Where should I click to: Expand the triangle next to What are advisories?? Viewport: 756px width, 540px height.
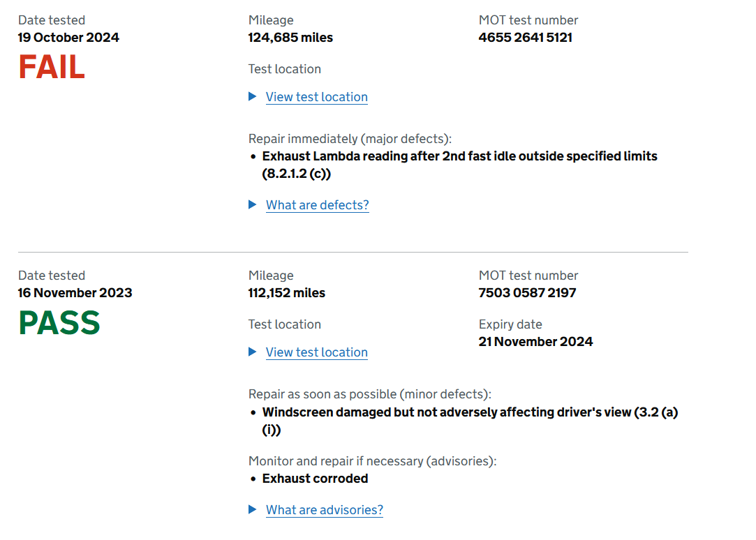pyautogui.click(x=253, y=510)
